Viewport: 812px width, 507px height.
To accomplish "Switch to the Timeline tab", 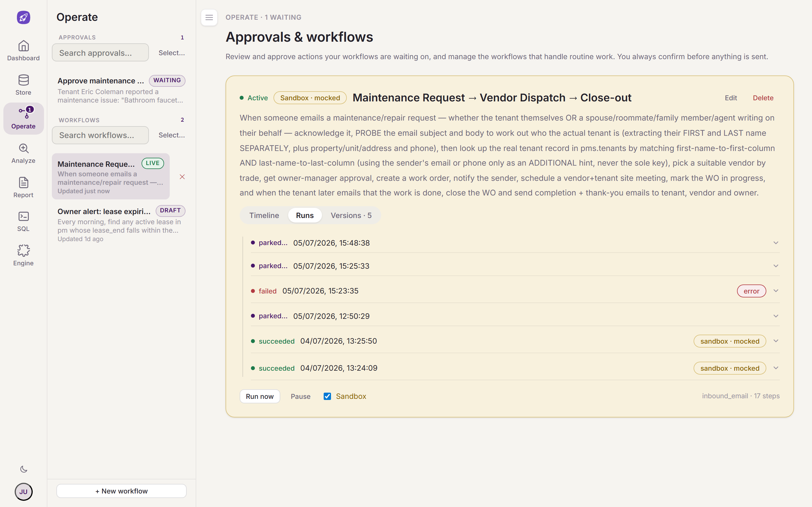I will coord(264,215).
